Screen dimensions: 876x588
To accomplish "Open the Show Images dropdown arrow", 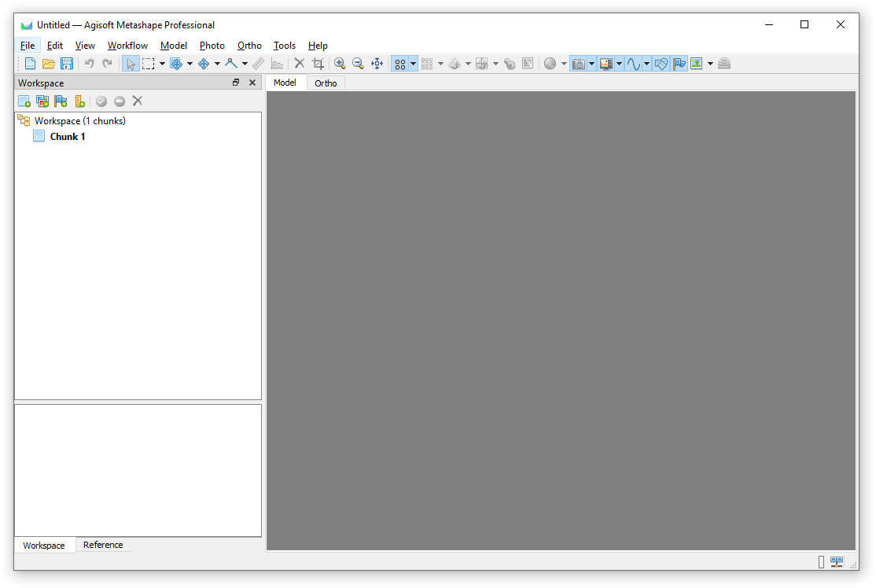I will click(710, 64).
